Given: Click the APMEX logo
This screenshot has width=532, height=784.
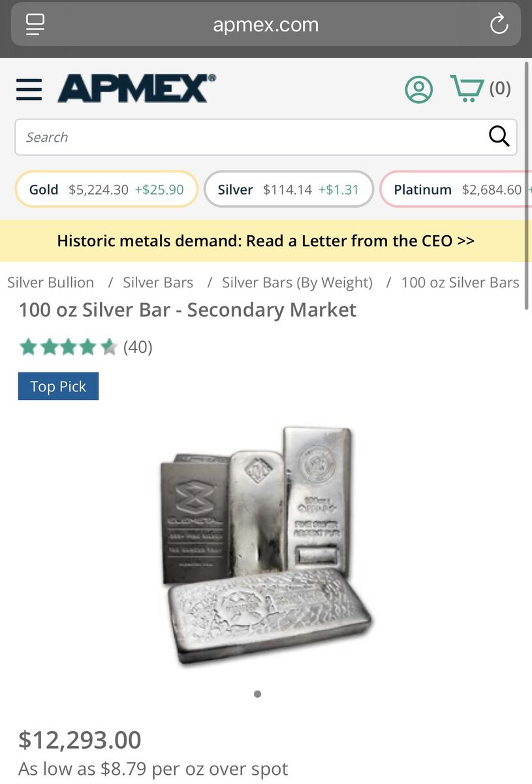Looking at the screenshot, I should click(135, 89).
